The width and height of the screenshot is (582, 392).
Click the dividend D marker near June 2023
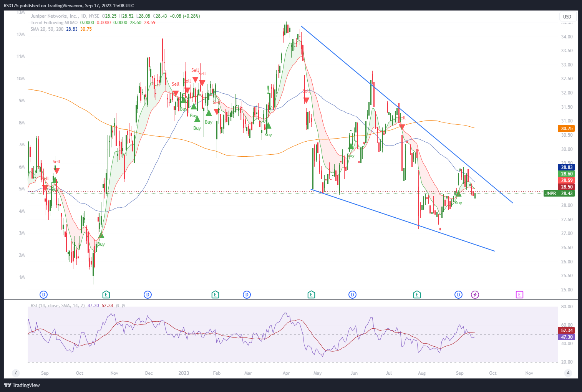click(352, 295)
